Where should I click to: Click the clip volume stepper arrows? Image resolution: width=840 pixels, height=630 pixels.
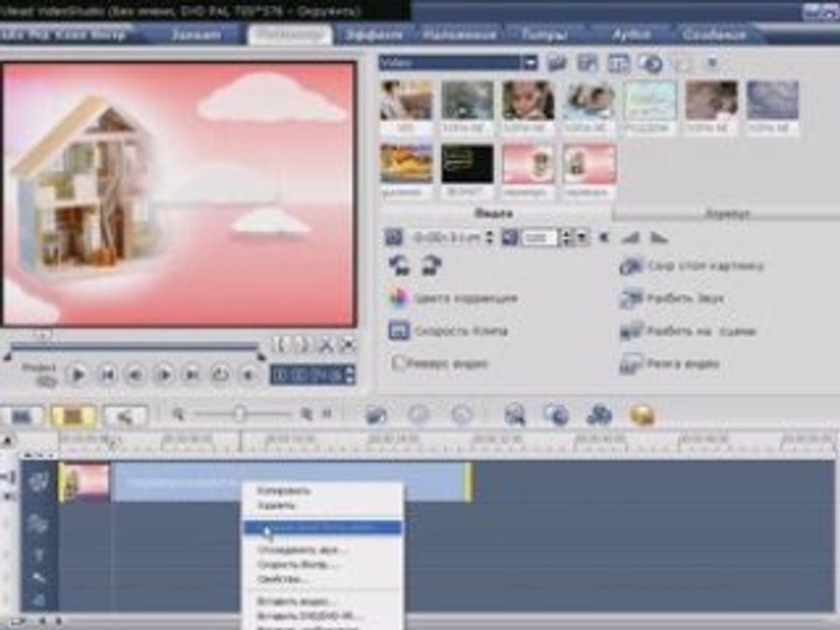coord(566,237)
